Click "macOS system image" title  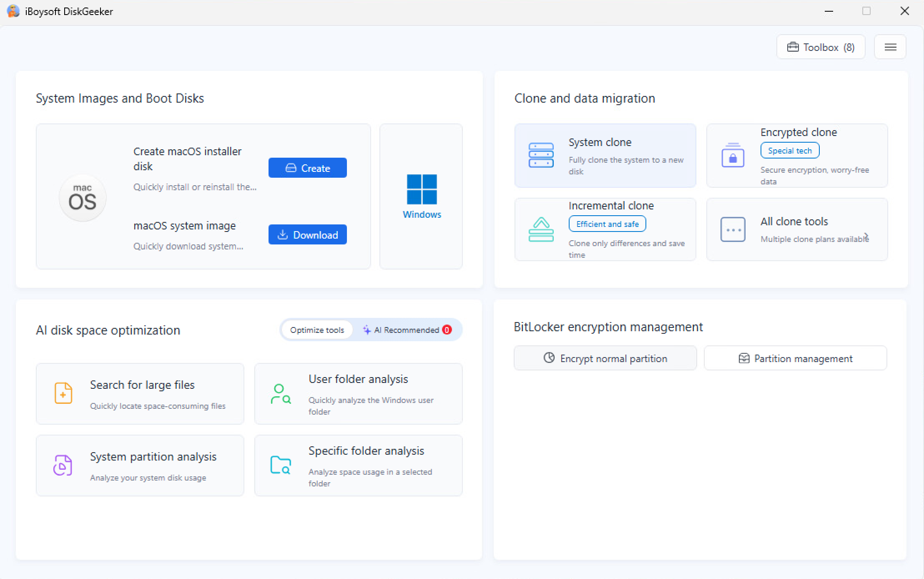tap(185, 226)
